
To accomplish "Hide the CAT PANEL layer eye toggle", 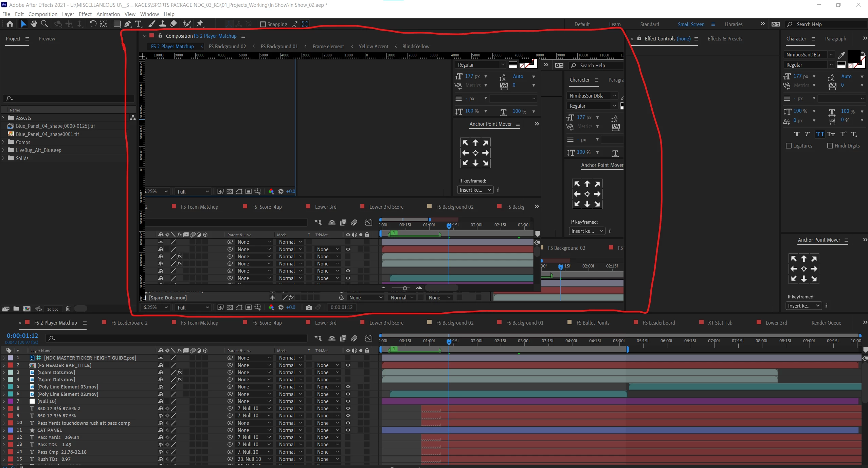I will point(348,430).
